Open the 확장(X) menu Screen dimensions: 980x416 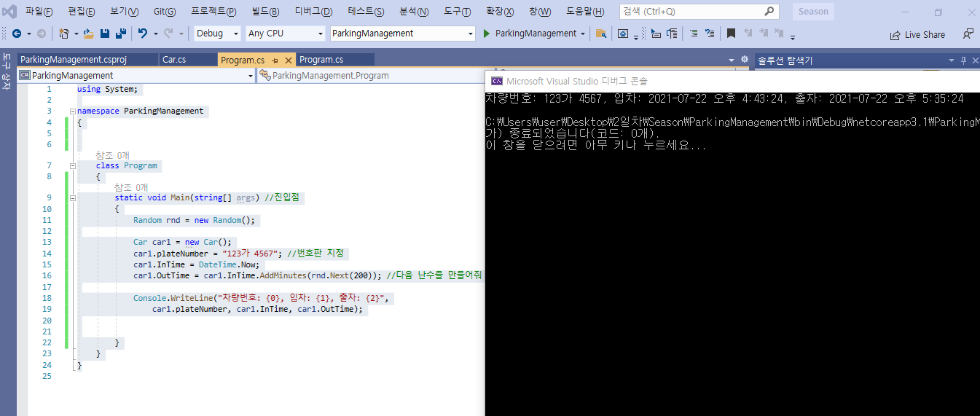[500, 12]
